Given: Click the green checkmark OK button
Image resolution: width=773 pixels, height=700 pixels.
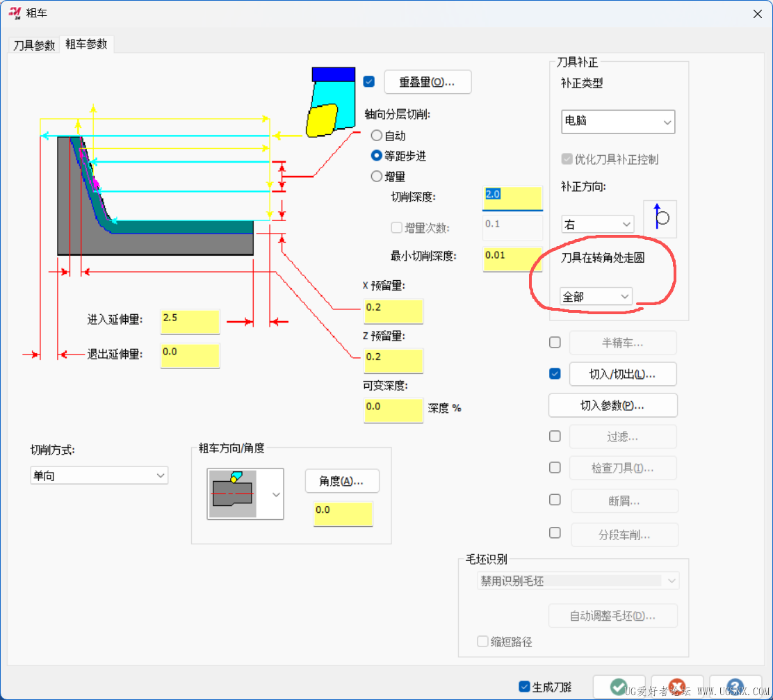Looking at the screenshot, I should click(x=619, y=686).
